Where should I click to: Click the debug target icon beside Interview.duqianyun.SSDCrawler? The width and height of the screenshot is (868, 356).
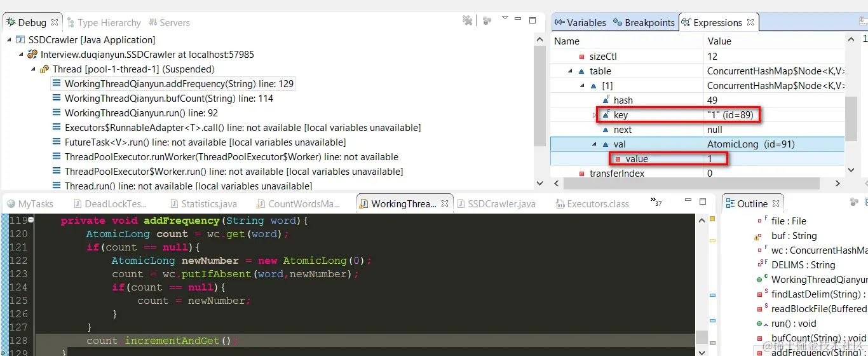pyautogui.click(x=32, y=55)
